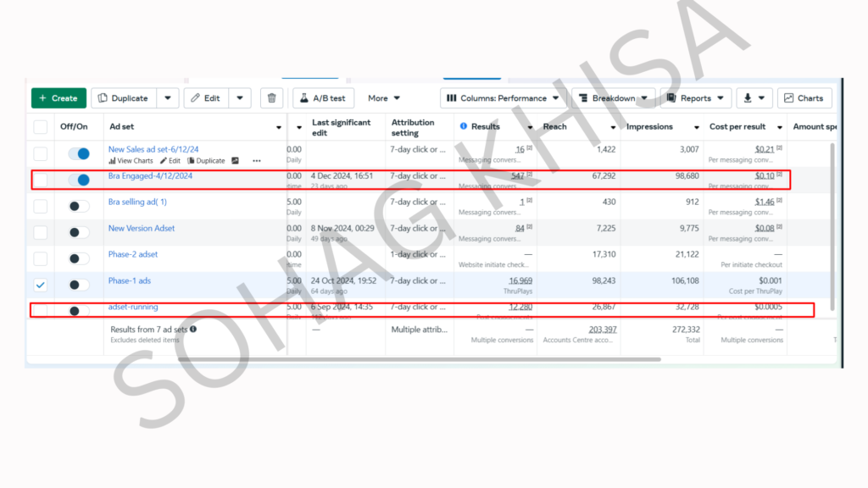Click the $0.21 cost per result value
The width and height of the screenshot is (868, 488).
[x=765, y=149]
